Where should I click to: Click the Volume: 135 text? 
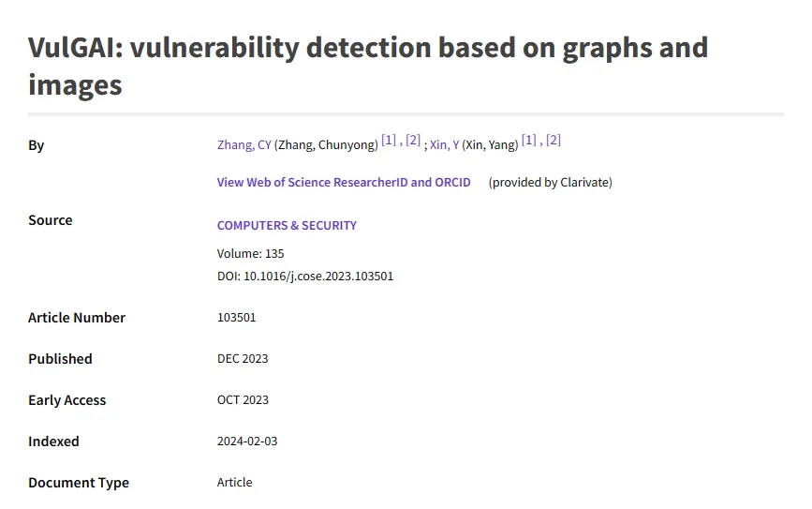(250, 254)
